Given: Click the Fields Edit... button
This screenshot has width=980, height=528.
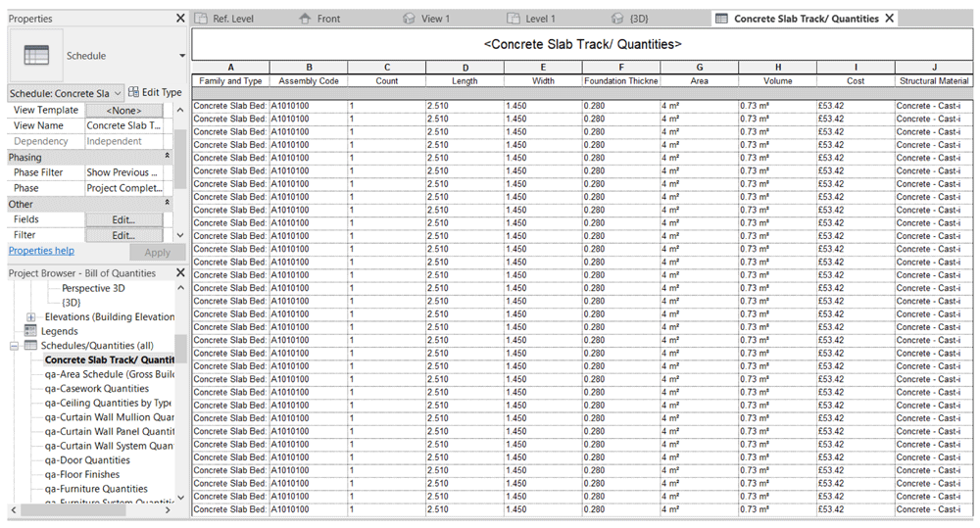Looking at the screenshot, I should point(123,219).
